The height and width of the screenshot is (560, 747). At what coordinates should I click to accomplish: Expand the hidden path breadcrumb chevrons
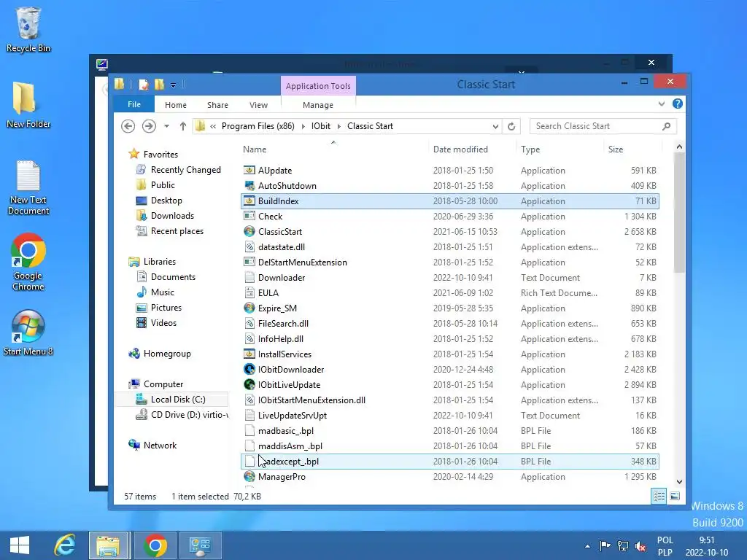[213, 126]
